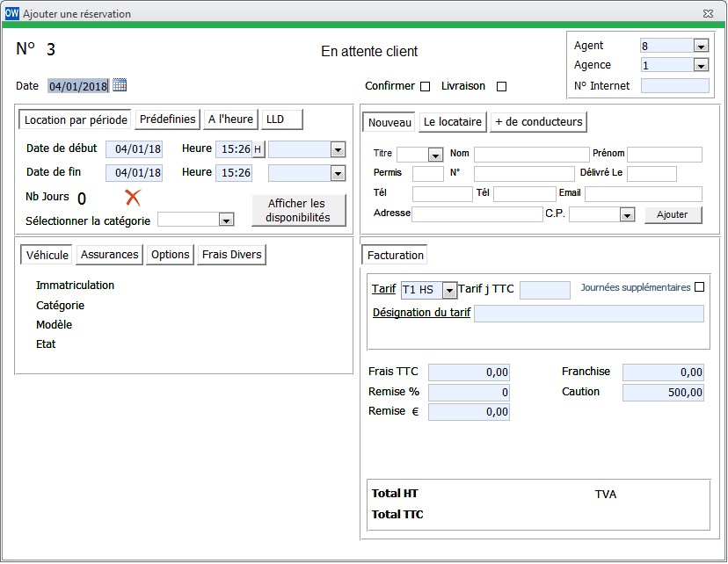Open the + de conducteurs tab
The width and height of the screenshot is (728, 564).
point(539,122)
